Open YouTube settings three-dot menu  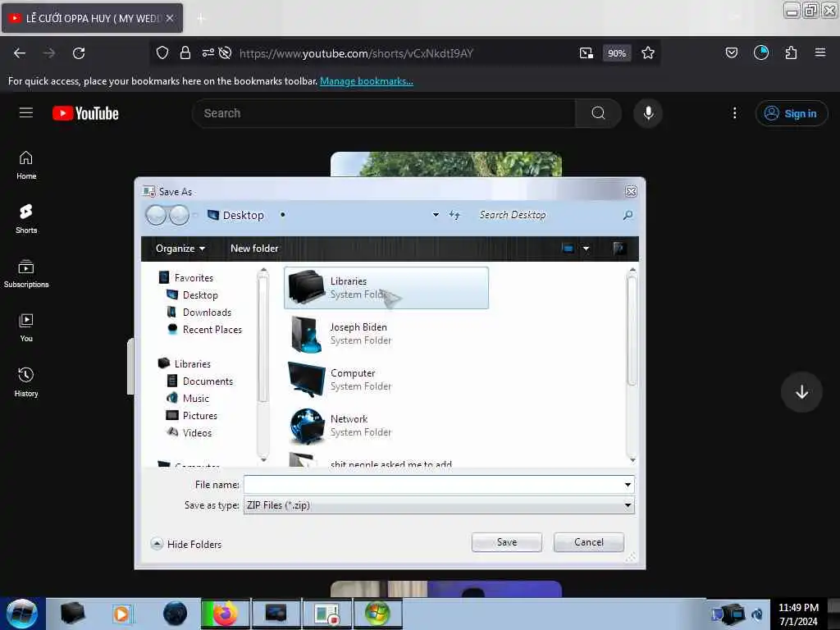tap(734, 113)
